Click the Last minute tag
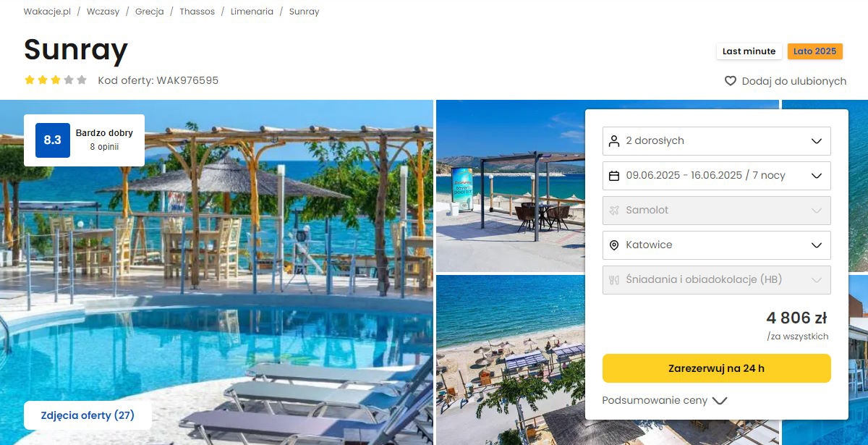Screen dimensions: 868x445 coord(749,51)
